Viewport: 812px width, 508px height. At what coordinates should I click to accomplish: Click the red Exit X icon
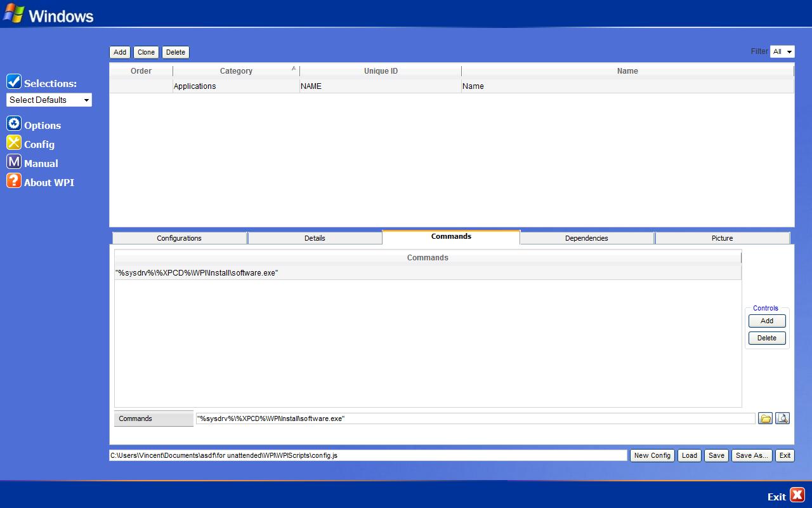797,495
